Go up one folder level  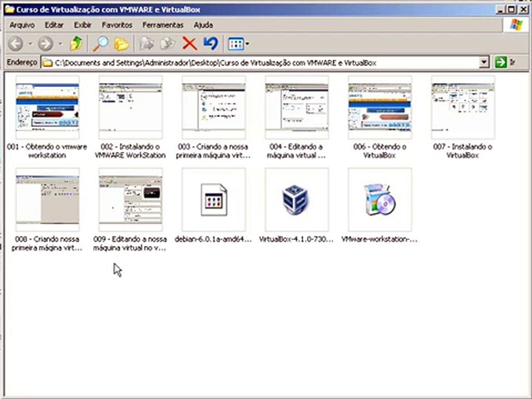[x=76, y=43]
